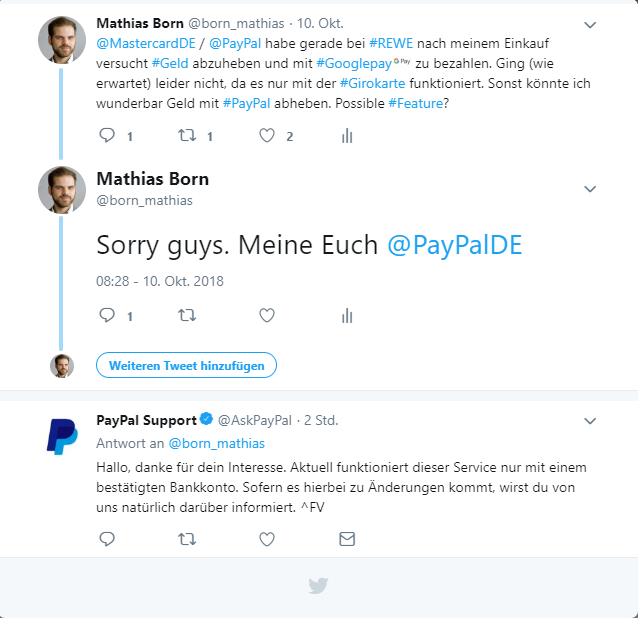Open the #Googlepay hashtag
Viewport: 638px width, 618px height.
click(x=357, y=63)
